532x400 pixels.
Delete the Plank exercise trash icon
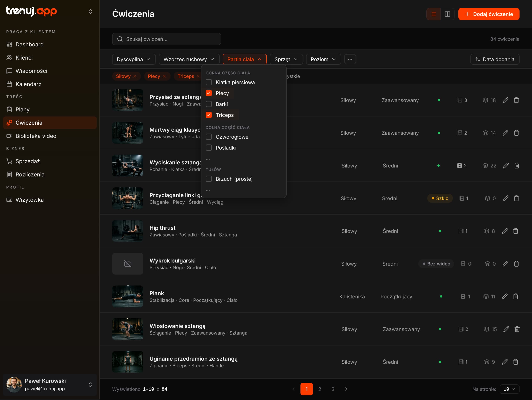[x=516, y=296]
